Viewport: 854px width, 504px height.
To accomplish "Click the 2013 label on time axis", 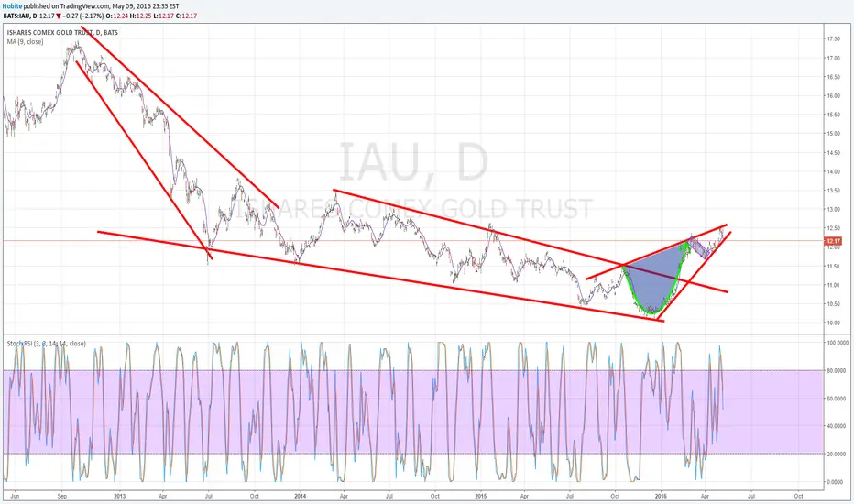I will 120,497.
